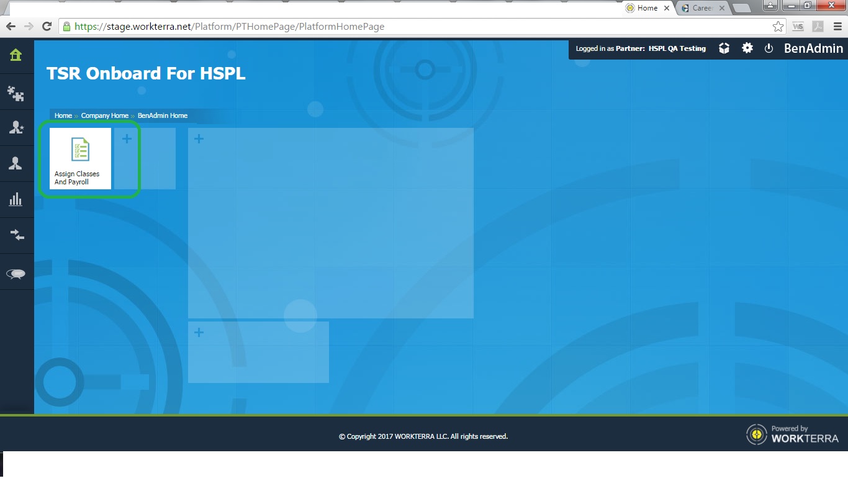Bookmark this page with the star icon
Viewport: 848px width, 504px height.
(778, 27)
